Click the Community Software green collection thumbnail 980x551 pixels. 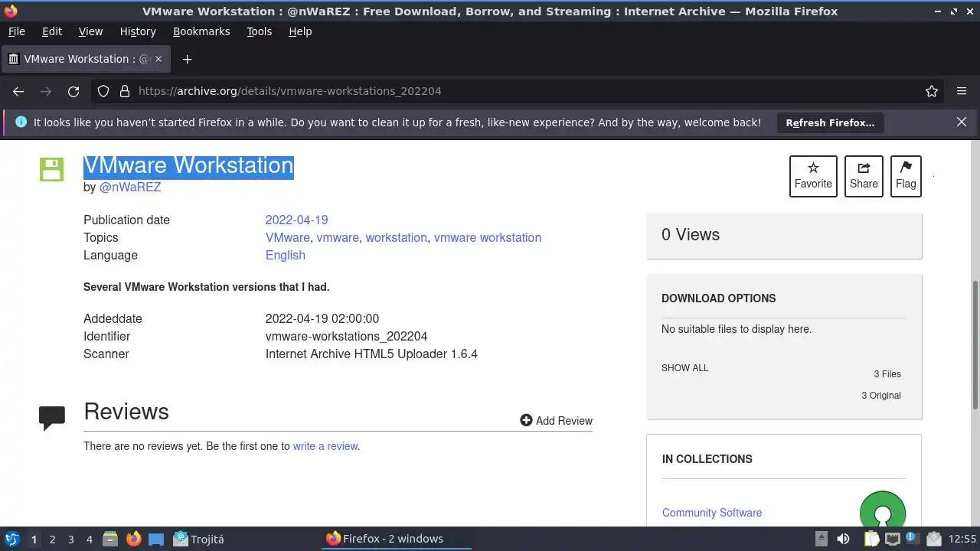[x=883, y=509]
